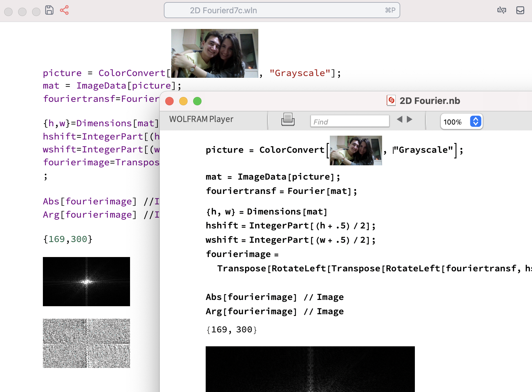Click the photo thumbnail inside ColorConvert in Player
532x392 pixels.
point(356,150)
